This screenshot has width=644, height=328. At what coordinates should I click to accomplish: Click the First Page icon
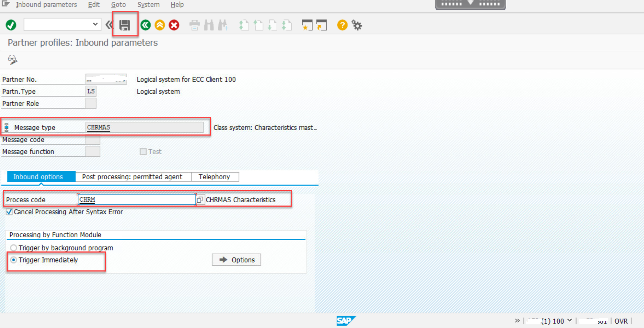244,25
